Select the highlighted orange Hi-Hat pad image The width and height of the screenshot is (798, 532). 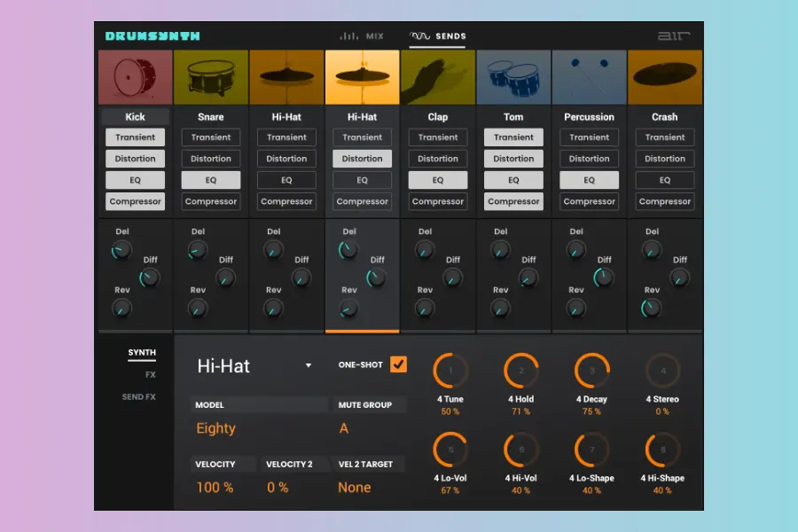click(x=362, y=78)
